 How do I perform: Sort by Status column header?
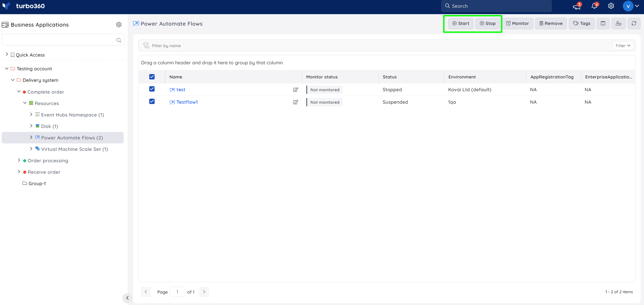[x=390, y=77]
